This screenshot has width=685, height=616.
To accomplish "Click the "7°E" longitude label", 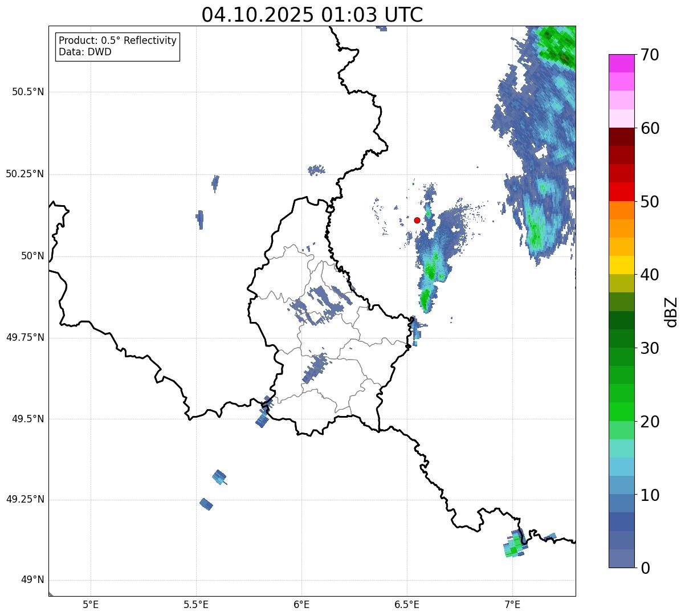I will (512, 604).
